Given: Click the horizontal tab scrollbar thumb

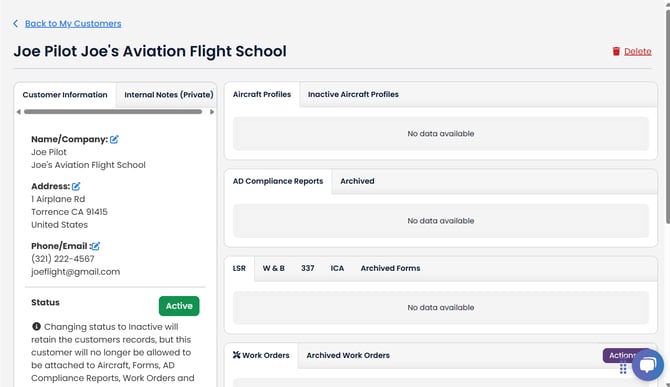Looking at the screenshot, I should pos(113,112).
